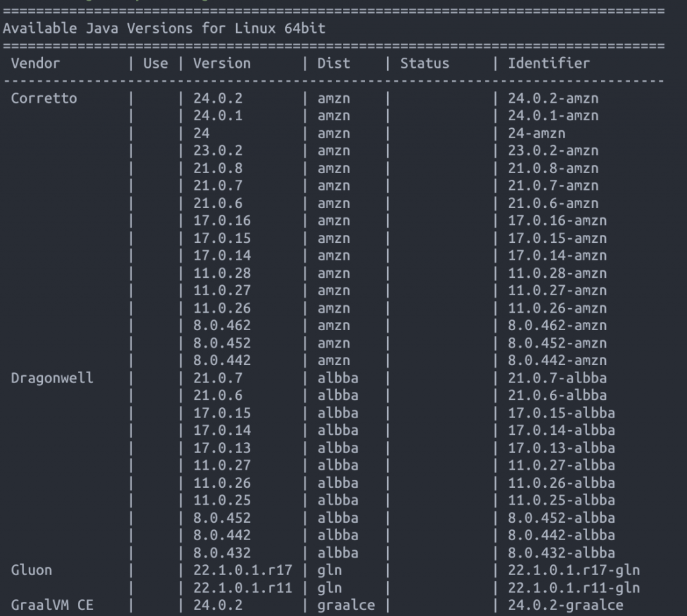The height and width of the screenshot is (616, 687).
Task: Click dist graalce in the GraalVM CE row
Action: 346,605
